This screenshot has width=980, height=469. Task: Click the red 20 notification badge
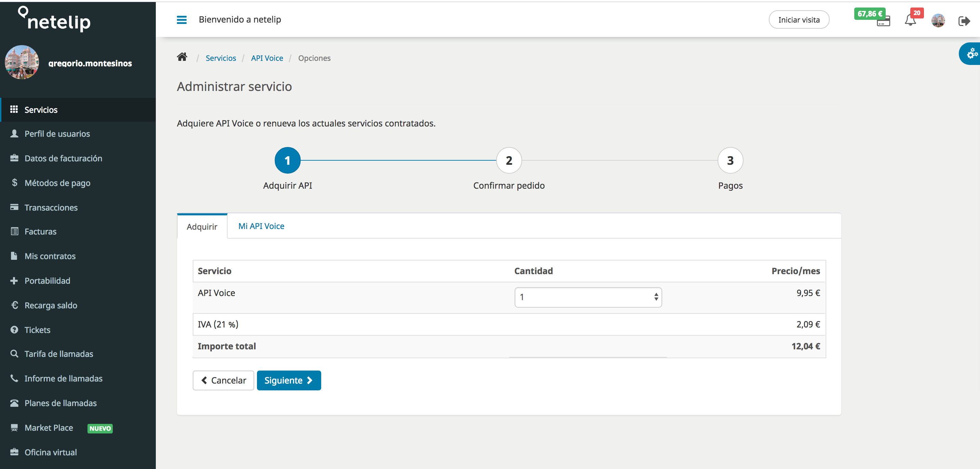click(917, 13)
